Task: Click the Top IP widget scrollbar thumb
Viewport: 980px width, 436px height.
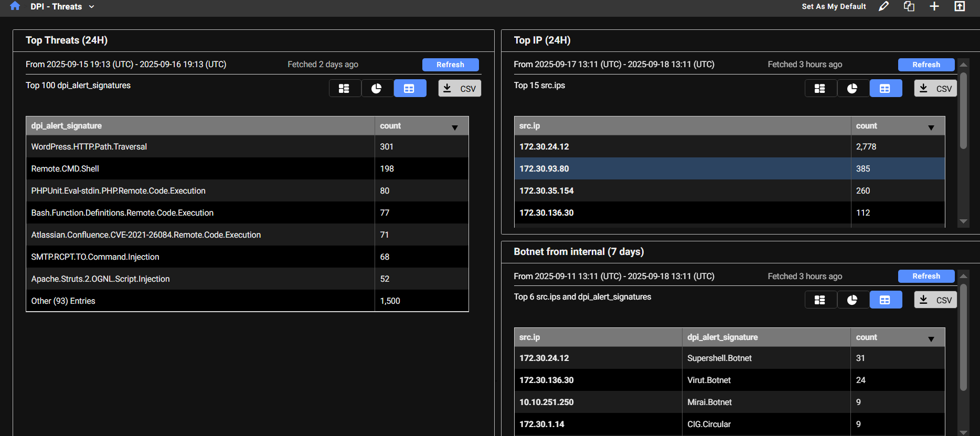Action: (963, 110)
